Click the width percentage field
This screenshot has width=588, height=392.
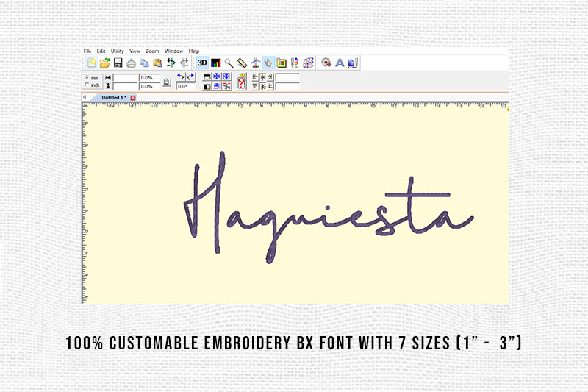click(150, 78)
